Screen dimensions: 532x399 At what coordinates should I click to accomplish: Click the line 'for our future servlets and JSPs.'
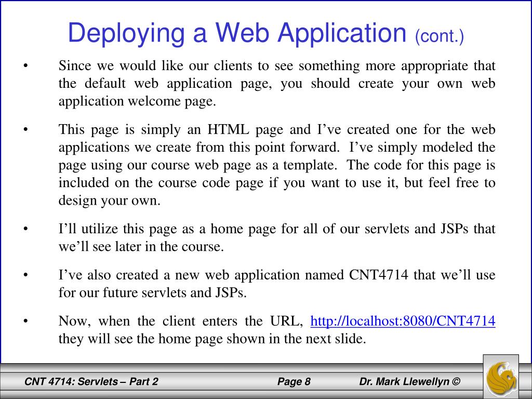[x=152, y=292]
